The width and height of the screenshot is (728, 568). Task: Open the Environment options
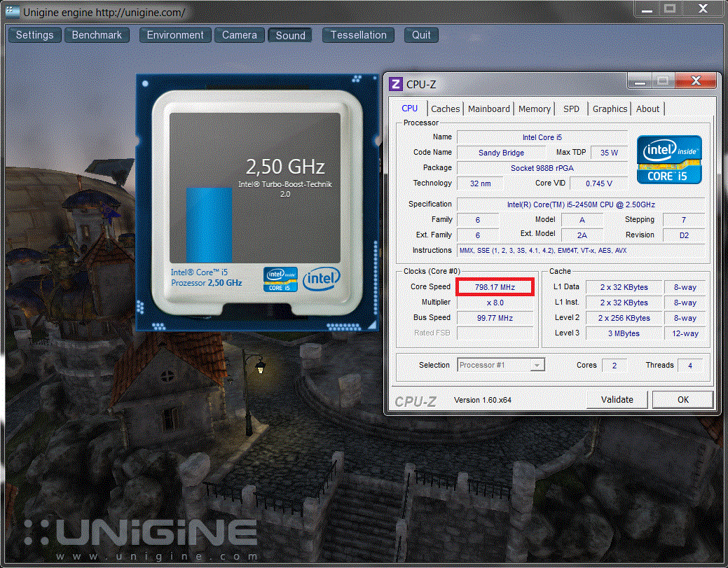[x=175, y=35]
